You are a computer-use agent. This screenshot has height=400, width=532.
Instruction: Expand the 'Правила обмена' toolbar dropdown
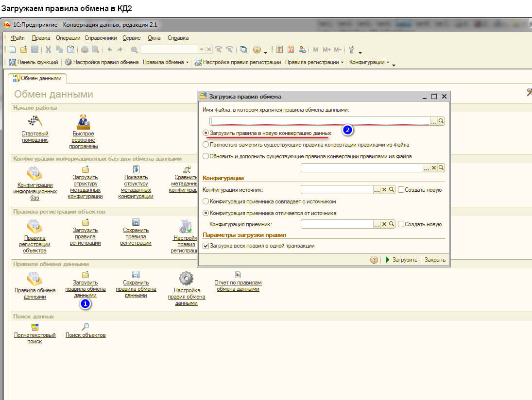coord(166,62)
